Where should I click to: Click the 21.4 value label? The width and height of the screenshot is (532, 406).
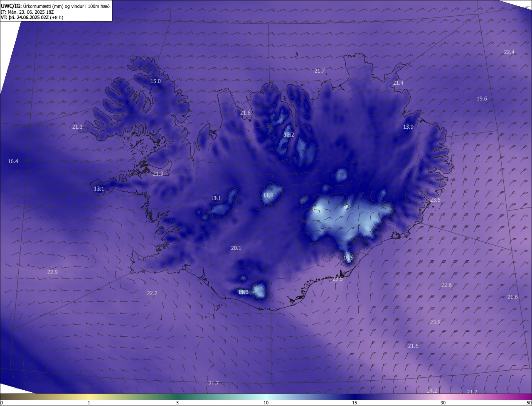pyautogui.click(x=398, y=83)
